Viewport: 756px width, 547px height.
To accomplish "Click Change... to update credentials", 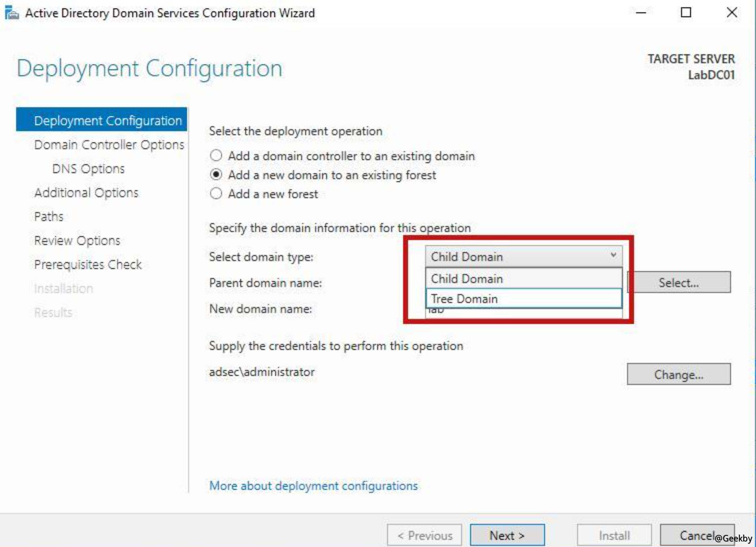I will click(678, 374).
